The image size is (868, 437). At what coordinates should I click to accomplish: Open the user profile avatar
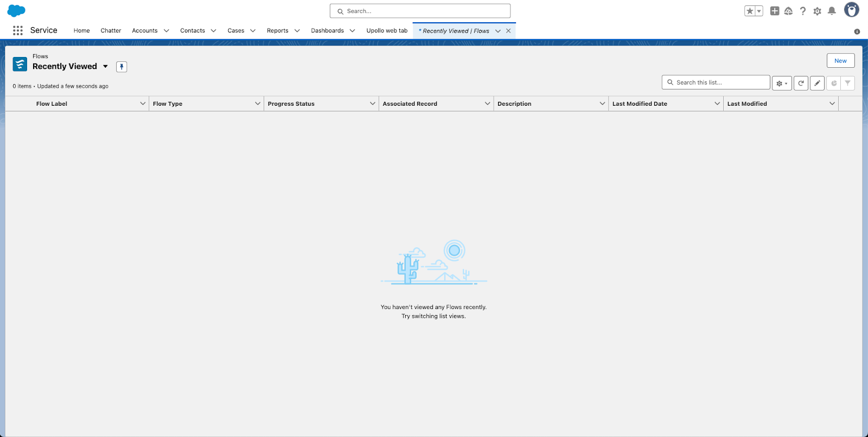pos(852,10)
